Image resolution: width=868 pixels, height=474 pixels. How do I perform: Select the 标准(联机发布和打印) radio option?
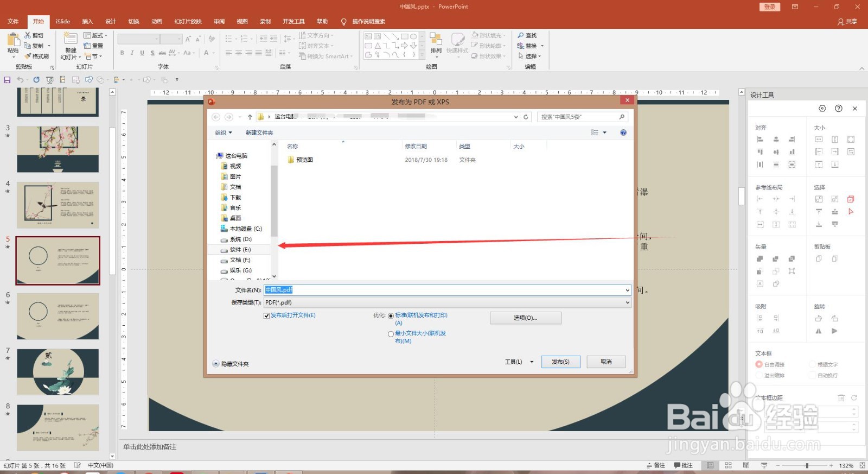391,315
